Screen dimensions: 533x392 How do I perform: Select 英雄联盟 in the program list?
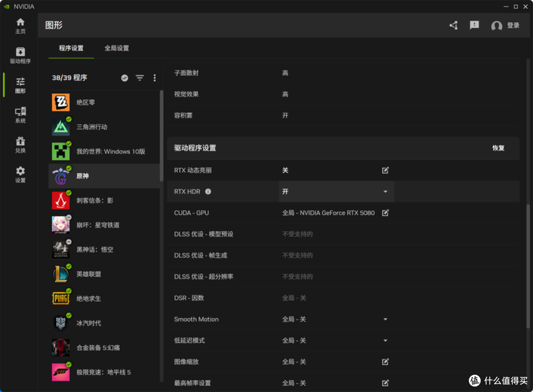(104, 274)
